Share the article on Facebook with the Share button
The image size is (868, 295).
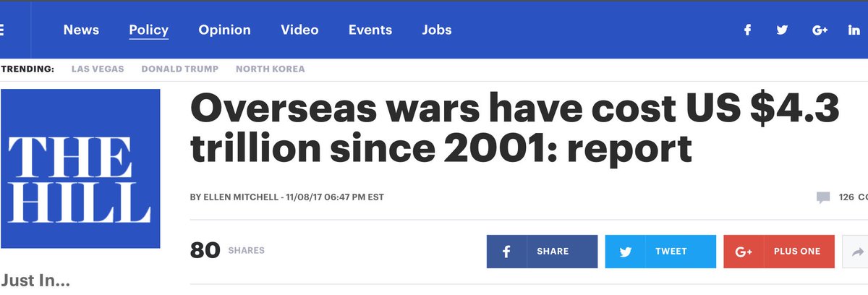(x=542, y=252)
